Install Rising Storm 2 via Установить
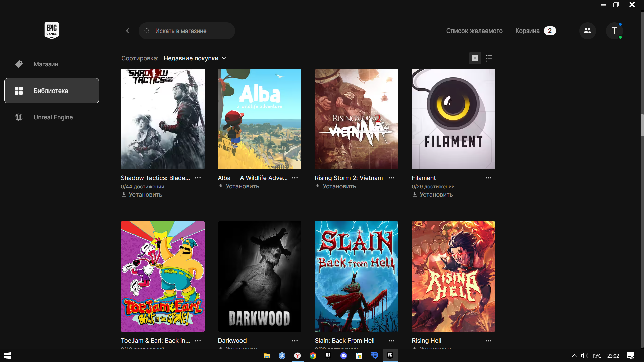Screen dimensions: 644x362 pos(336,186)
